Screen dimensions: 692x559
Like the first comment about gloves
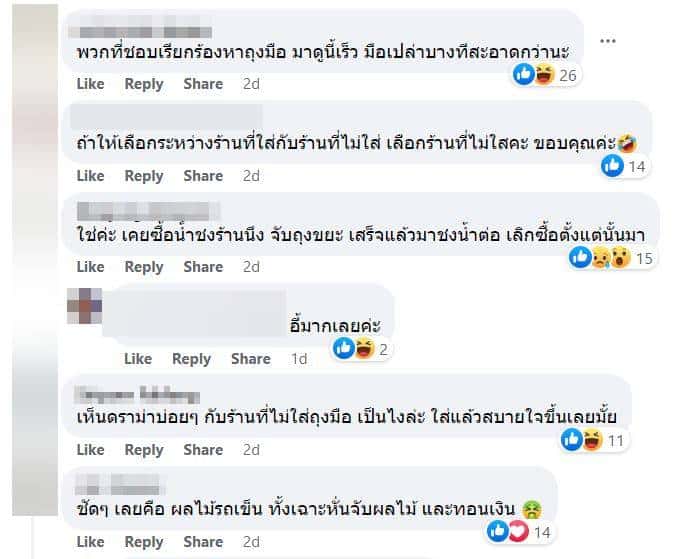click(90, 84)
